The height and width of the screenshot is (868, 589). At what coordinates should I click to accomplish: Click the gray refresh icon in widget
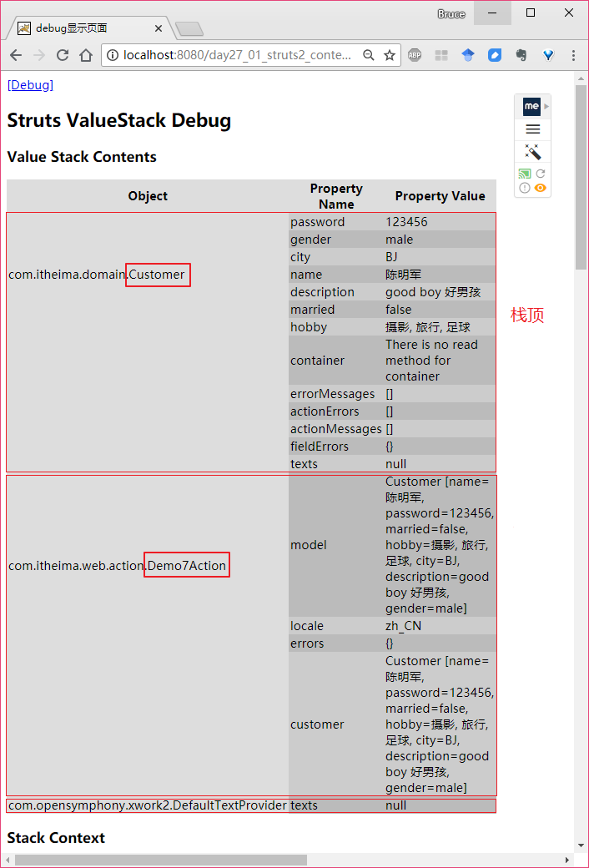541,174
